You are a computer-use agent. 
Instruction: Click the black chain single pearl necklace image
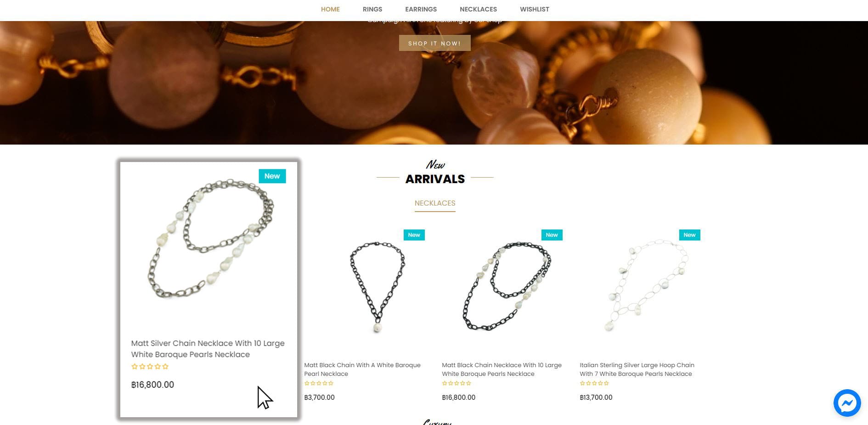378,287
